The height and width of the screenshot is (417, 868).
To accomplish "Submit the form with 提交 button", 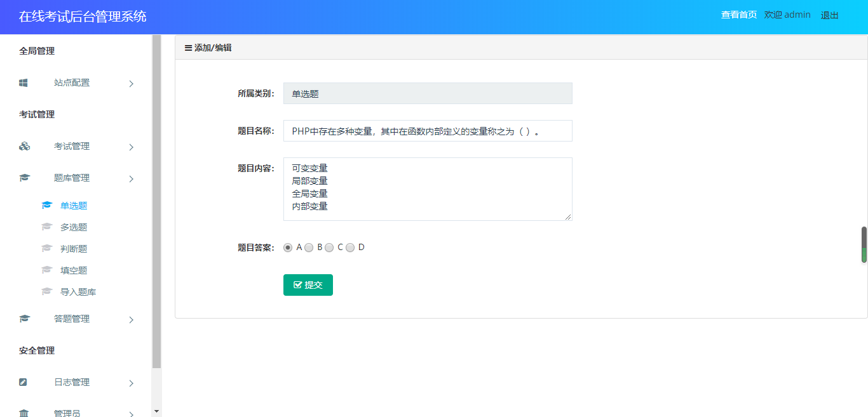I will (x=308, y=285).
